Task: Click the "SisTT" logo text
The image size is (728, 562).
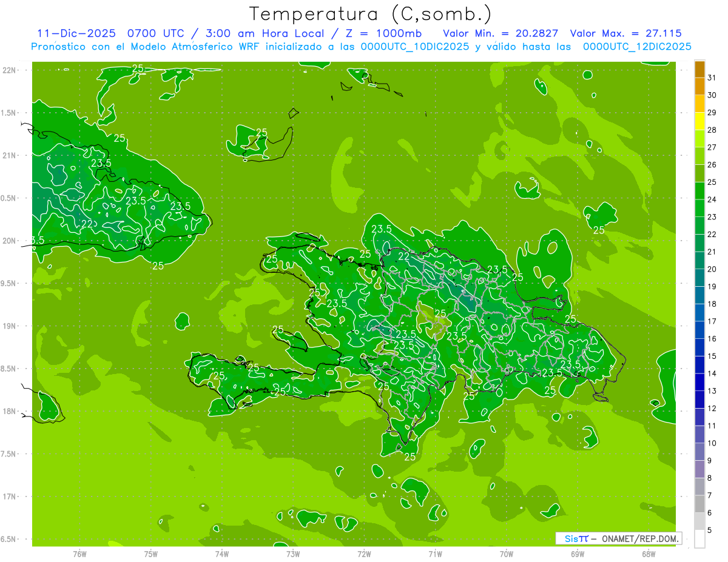Action: pos(576,538)
